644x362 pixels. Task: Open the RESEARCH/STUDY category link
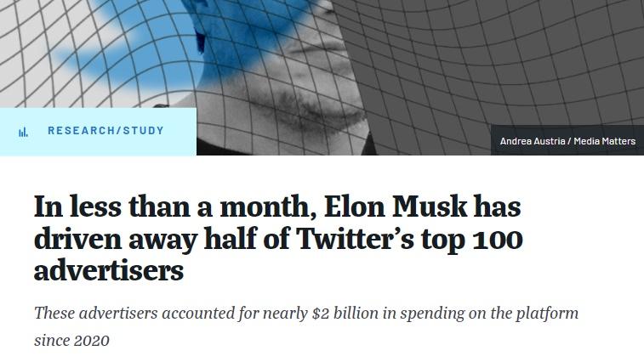[x=105, y=131]
